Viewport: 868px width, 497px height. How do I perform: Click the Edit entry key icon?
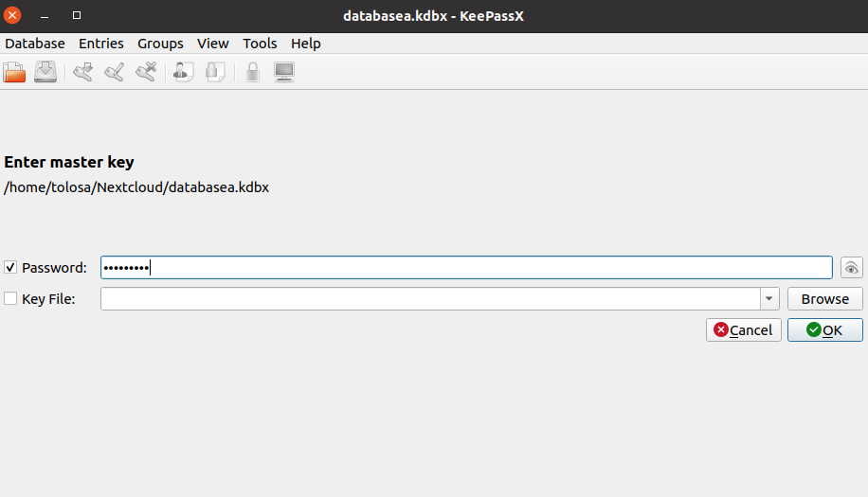pos(115,72)
